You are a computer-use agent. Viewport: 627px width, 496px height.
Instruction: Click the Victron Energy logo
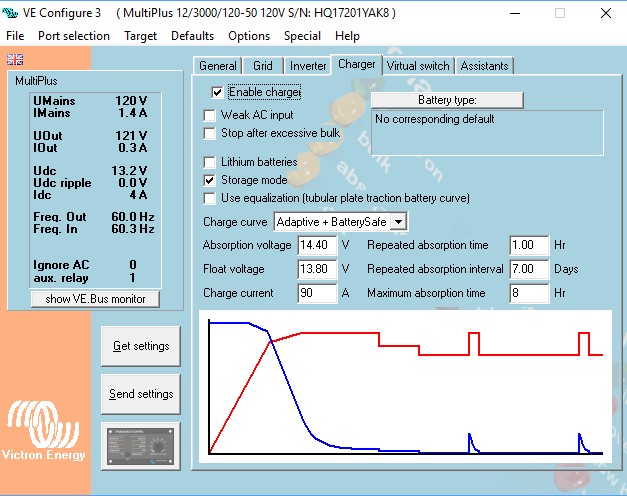43,430
